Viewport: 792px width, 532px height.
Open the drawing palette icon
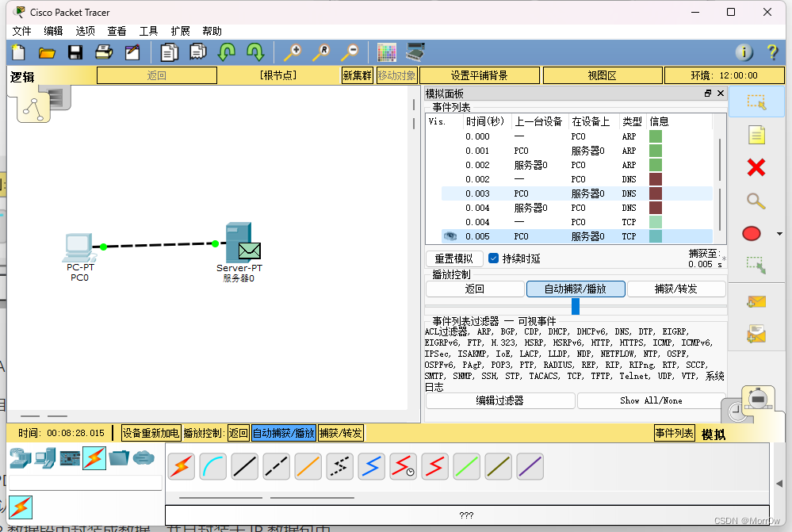pos(386,52)
